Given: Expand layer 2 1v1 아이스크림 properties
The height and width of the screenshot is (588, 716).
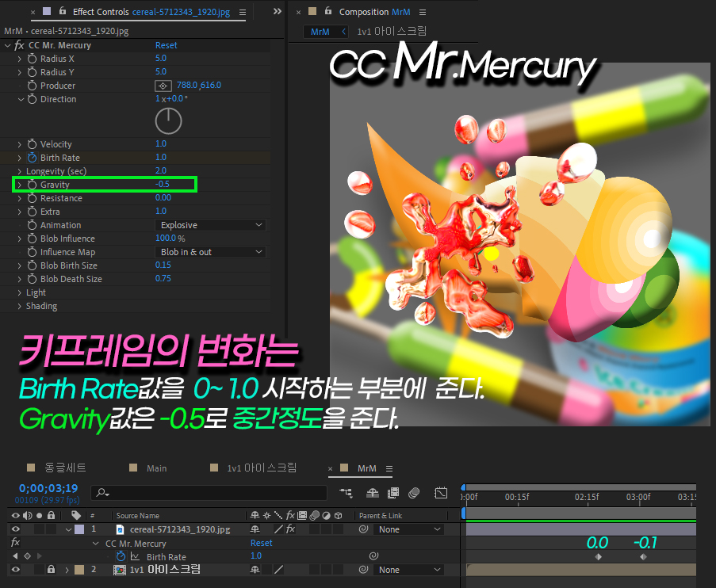Looking at the screenshot, I should 67,570.
